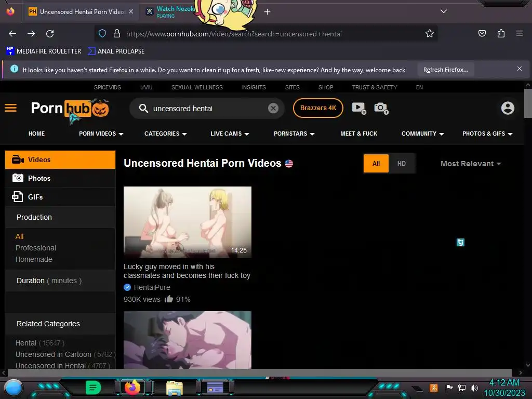Close the first browser tab

[131, 11]
